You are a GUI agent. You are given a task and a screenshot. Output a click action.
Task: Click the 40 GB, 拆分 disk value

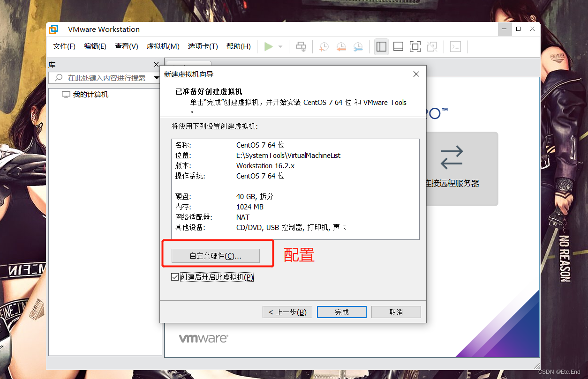pyautogui.click(x=255, y=197)
